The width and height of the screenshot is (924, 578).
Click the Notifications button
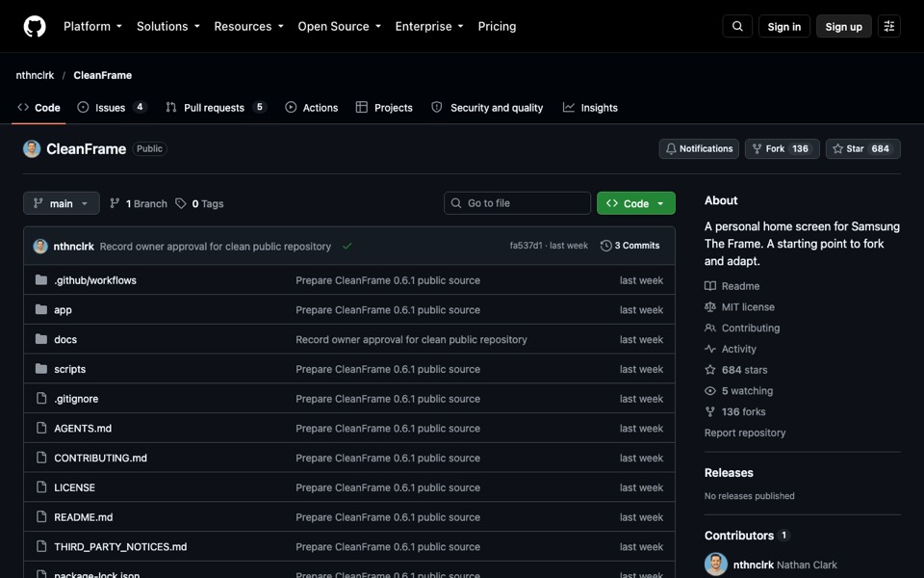(x=699, y=148)
